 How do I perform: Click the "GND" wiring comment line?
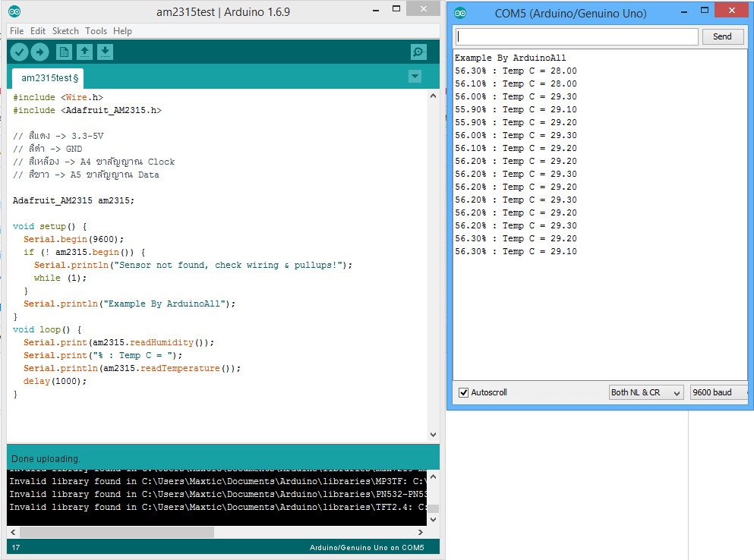48,149
